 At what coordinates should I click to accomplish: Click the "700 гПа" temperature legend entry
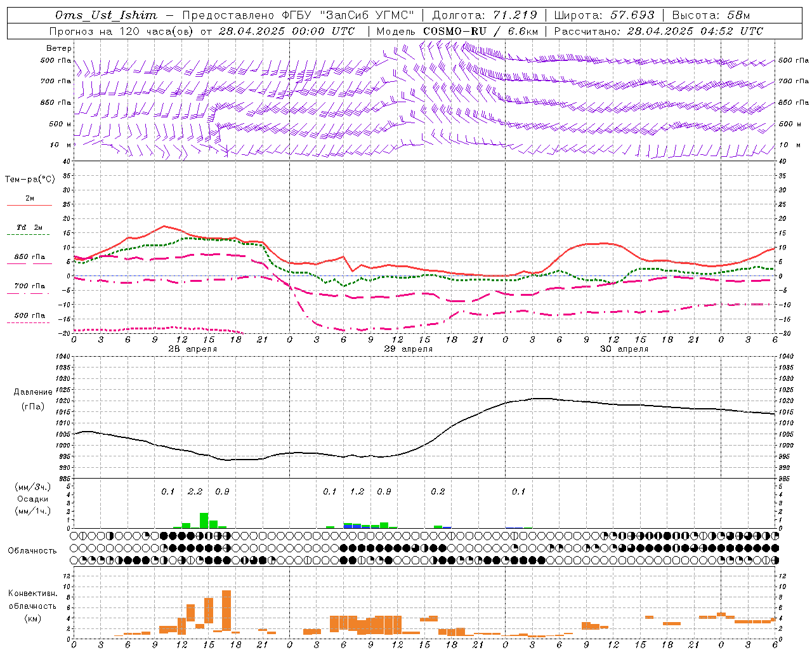pyautogui.click(x=30, y=286)
